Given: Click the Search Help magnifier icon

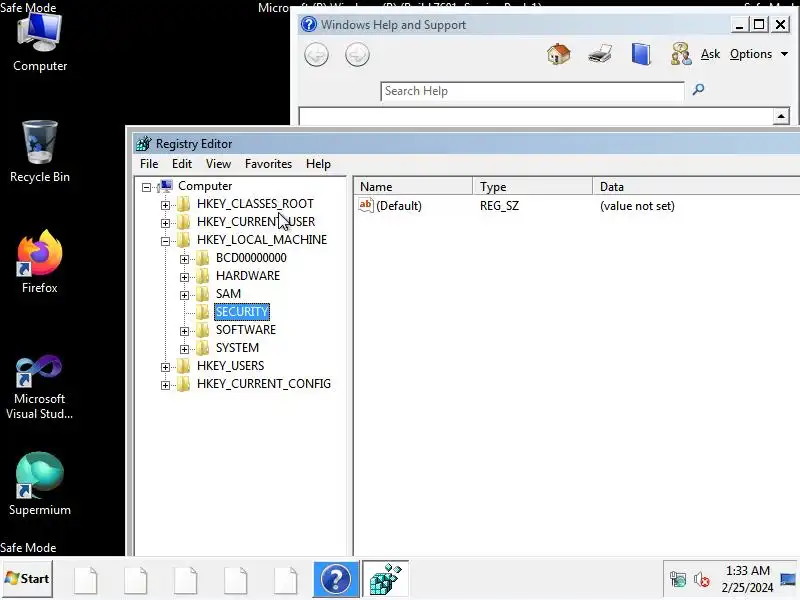Looking at the screenshot, I should click(698, 90).
